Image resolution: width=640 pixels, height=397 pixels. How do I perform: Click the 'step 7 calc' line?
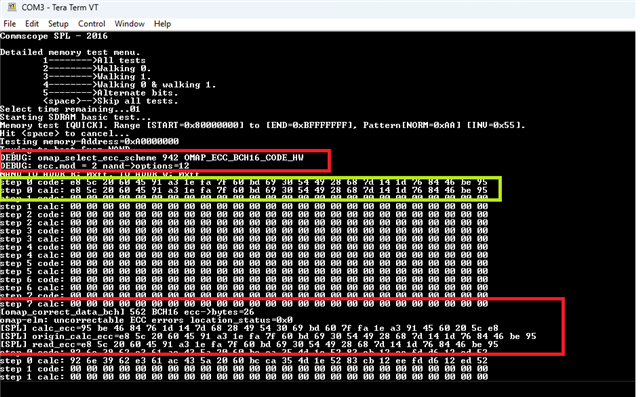pyautogui.click(x=244, y=304)
